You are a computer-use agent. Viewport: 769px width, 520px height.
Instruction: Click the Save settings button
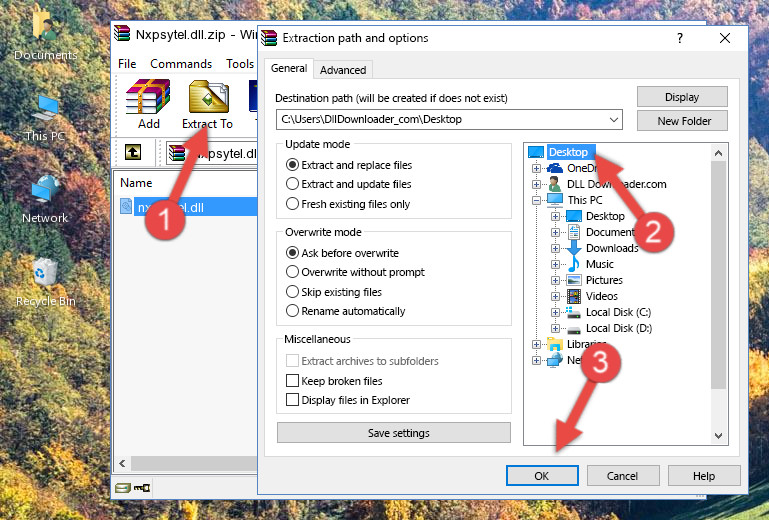point(394,433)
